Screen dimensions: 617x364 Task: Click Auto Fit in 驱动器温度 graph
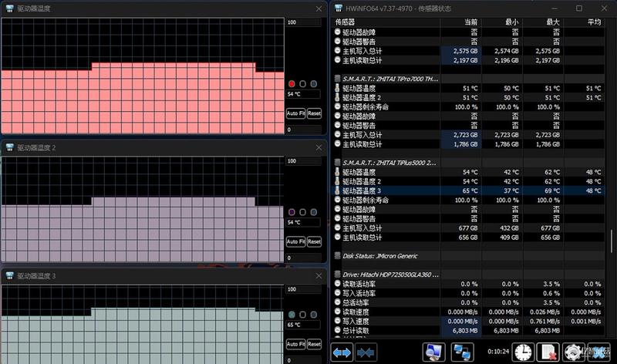coord(296,113)
